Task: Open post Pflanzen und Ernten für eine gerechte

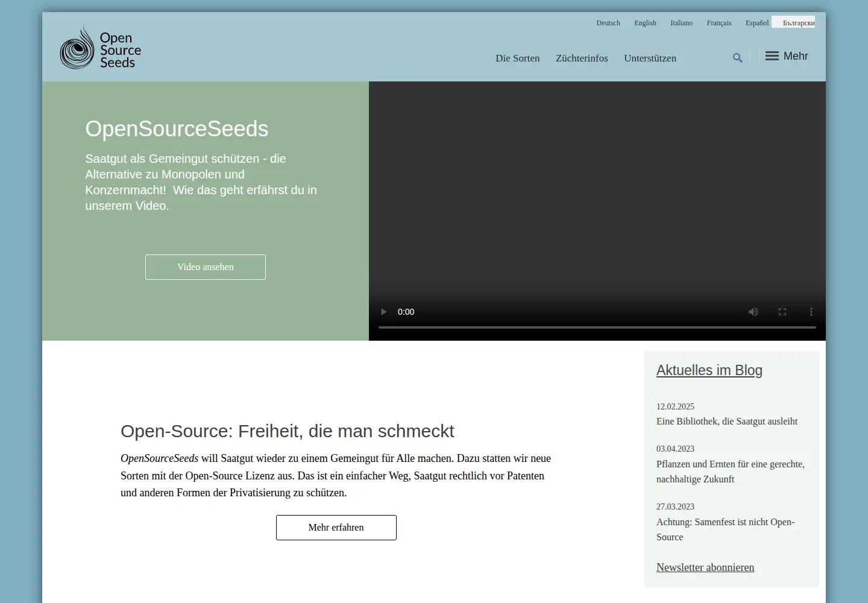Action: (731, 472)
